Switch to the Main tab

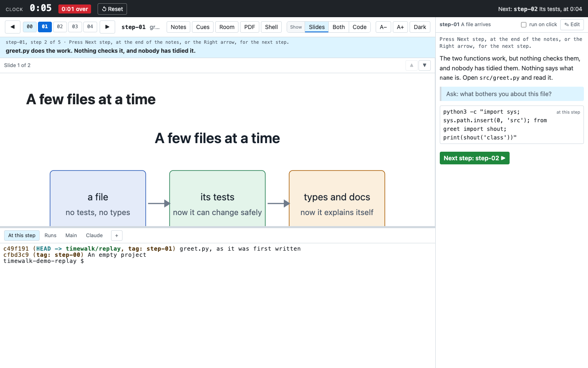(71, 236)
